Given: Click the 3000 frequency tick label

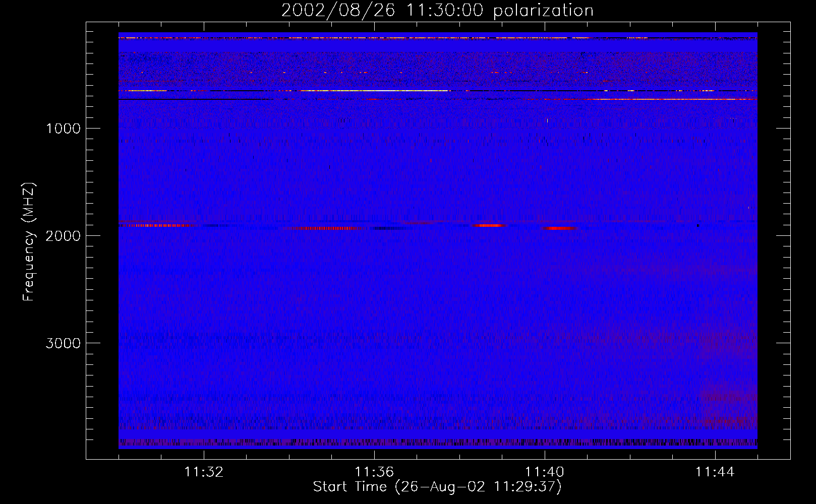Looking at the screenshot, I should point(63,343).
